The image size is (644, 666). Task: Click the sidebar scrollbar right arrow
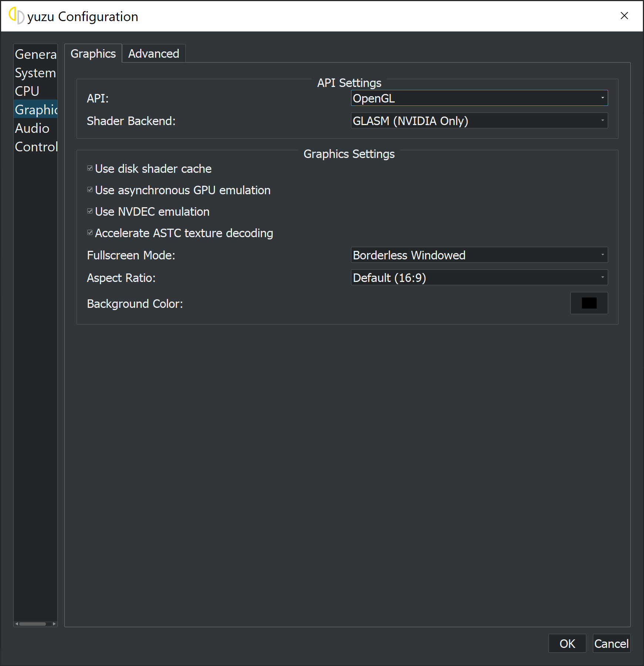point(54,624)
